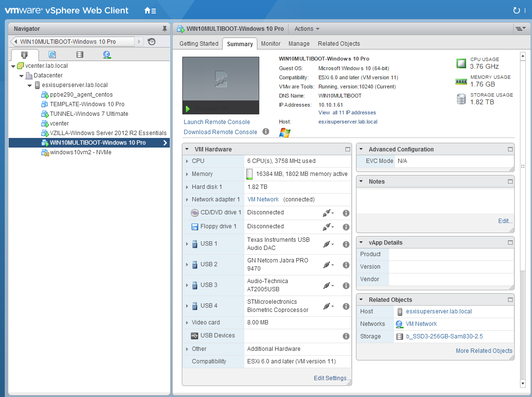532x397 pixels.
Task: Switch to the Monitor tab
Action: point(271,43)
